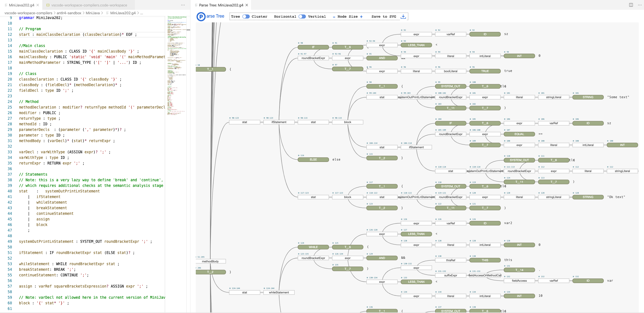Decrease node size with the minus icon
Screen dimensions: 644x313
point(334,17)
